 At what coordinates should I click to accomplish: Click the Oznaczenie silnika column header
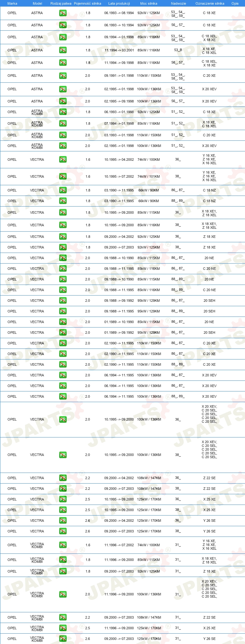tap(210, 3)
